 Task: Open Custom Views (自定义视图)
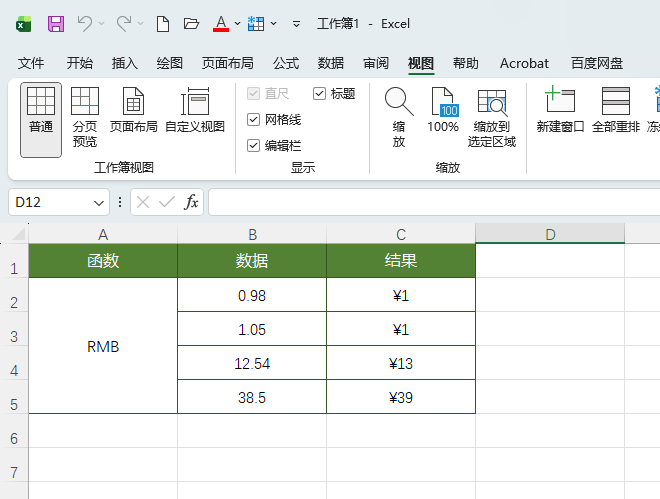pyautogui.click(x=195, y=109)
